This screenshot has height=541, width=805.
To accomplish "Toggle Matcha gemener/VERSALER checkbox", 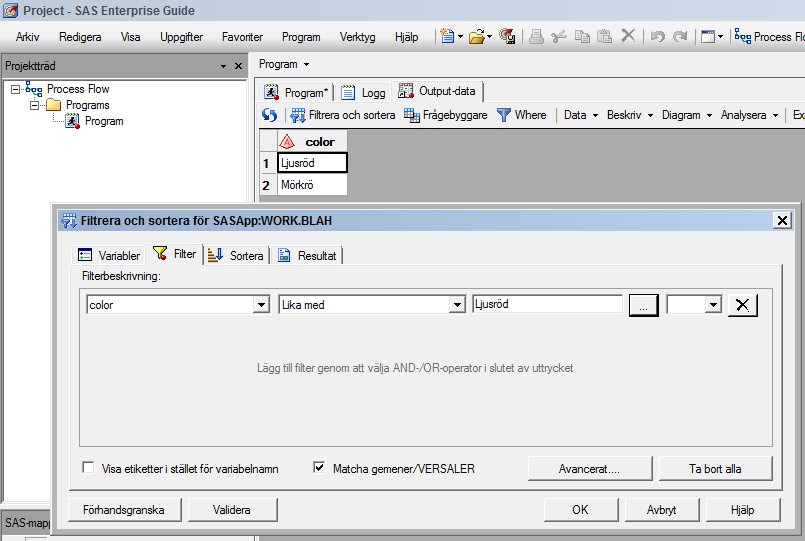I will pos(319,468).
